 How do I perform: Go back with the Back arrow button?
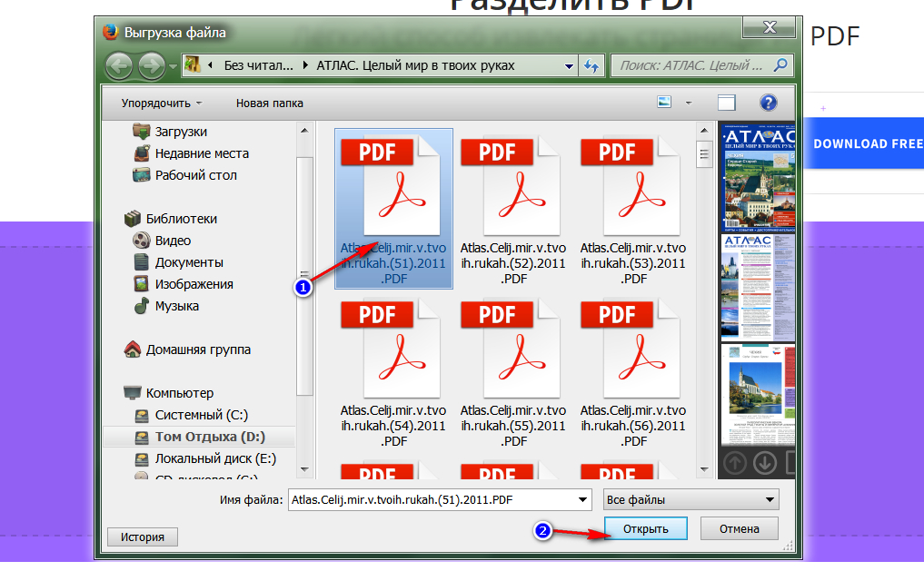pyautogui.click(x=119, y=66)
